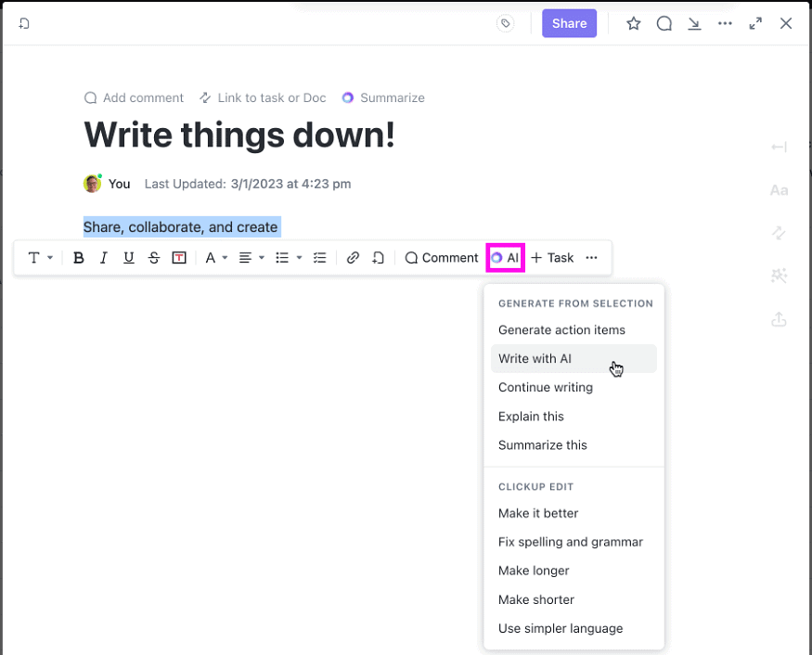Open the text color picker
Image resolution: width=812 pixels, height=655 pixels.
[216, 258]
